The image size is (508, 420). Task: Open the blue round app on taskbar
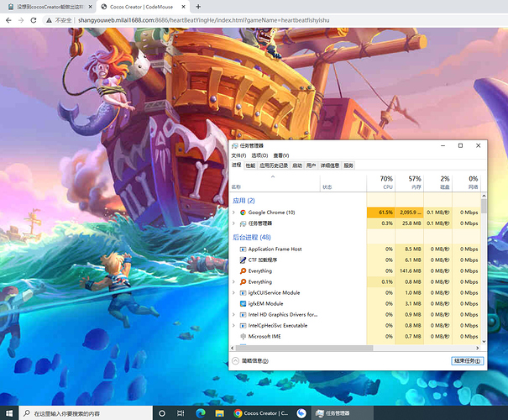(x=301, y=413)
